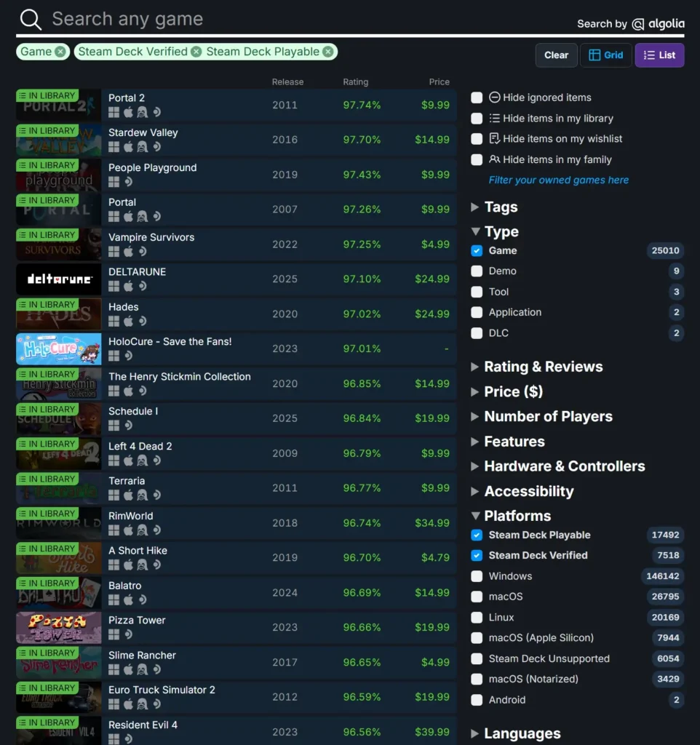
Task: Click the Linux icon under Terraria
Action: [142, 495]
